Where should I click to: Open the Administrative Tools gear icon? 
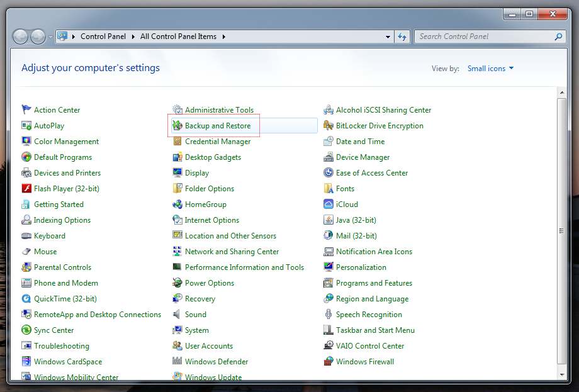coord(177,109)
